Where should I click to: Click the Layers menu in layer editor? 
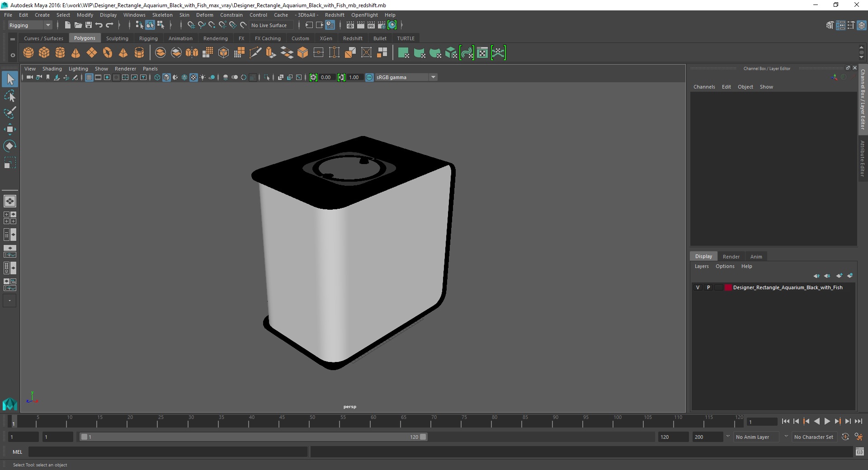pyautogui.click(x=702, y=266)
